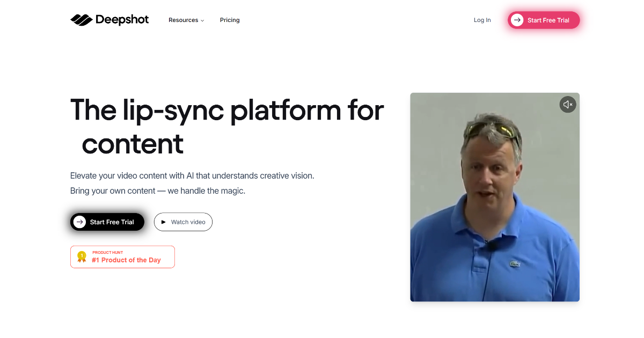Click the Log In link
Screen dimensions: 644x338
(482, 20)
